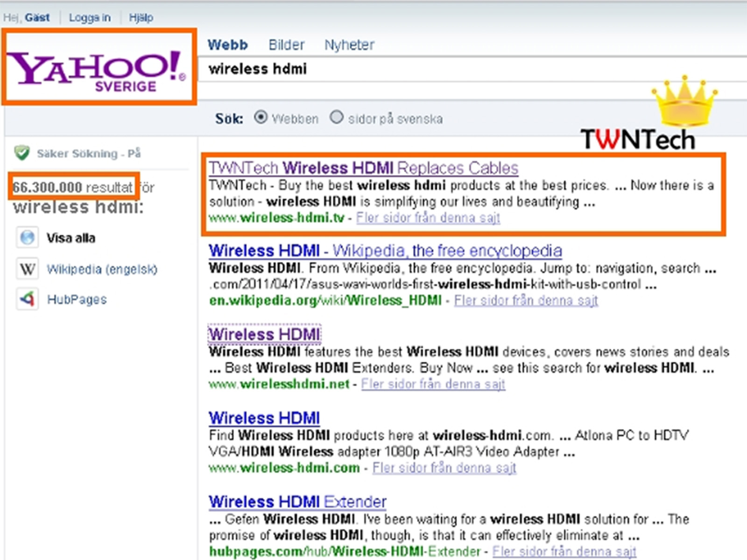Open www.wireless-hdmi.tv Fler sidor link
Viewport: 747px width, 560px height.
tap(428, 218)
